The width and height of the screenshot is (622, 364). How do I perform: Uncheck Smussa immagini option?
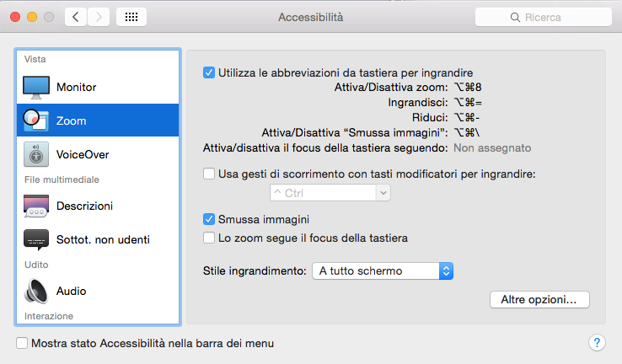point(209,220)
